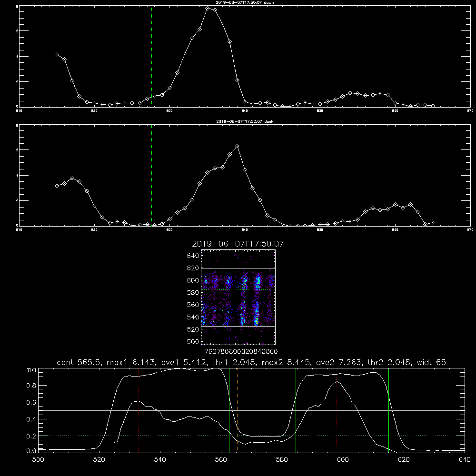Click the solid green line near 585 in bottom plot

(x=296, y=410)
